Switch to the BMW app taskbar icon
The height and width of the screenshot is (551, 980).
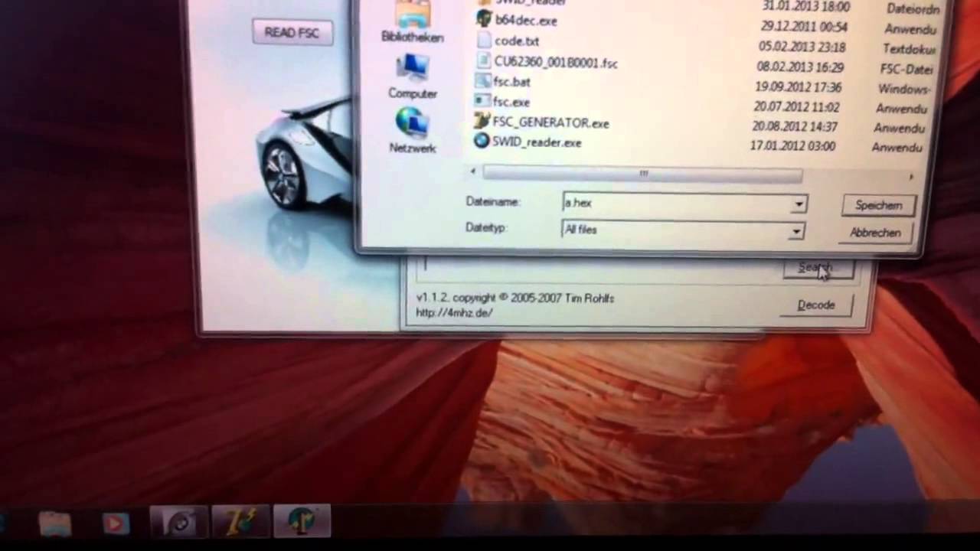(178, 523)
